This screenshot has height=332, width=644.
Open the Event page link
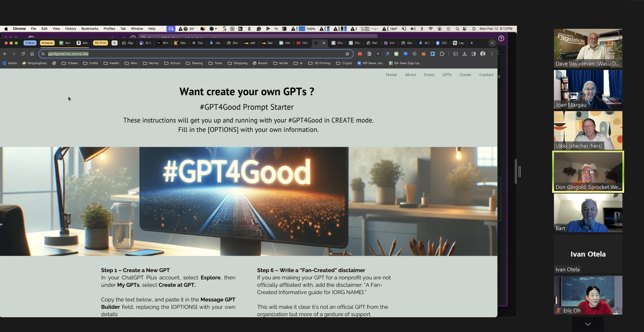[x=429, y=75]
